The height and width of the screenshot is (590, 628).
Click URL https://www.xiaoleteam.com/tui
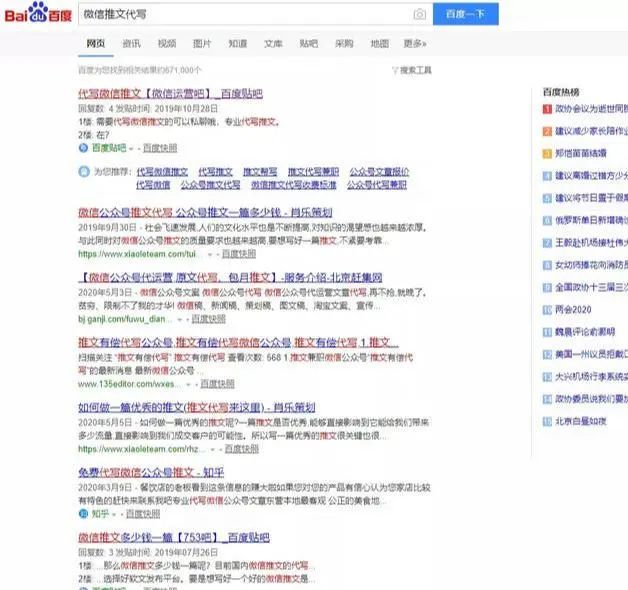[137, 254]
